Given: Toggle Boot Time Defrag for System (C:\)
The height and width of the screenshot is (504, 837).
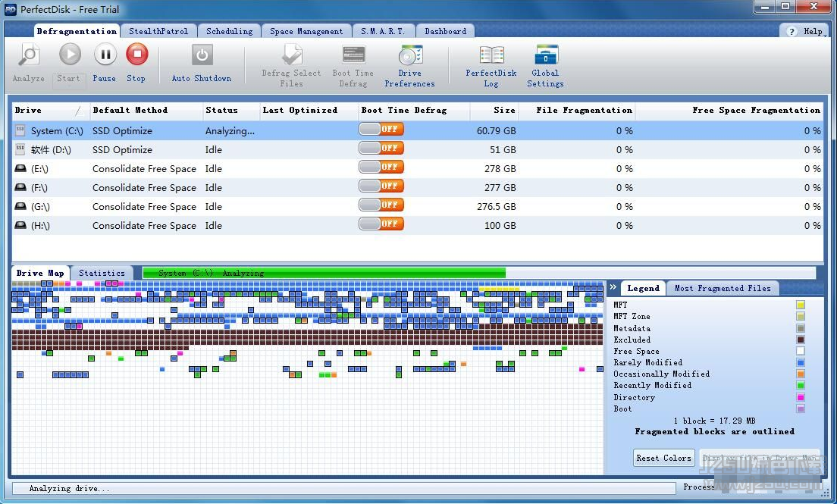Looking at the screenshot, I should point(381,129).
